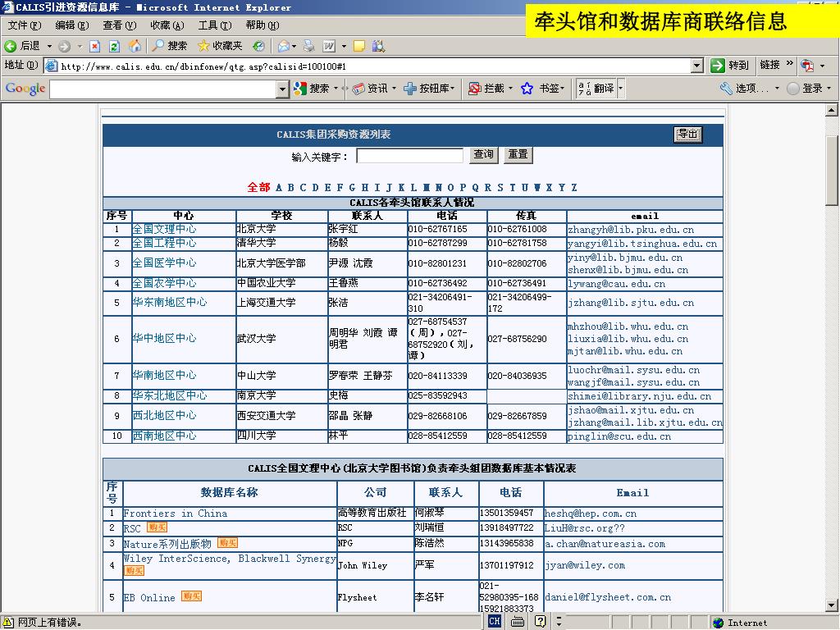The image size is (840, 630).
Task: Click the page error warning icon in status bar
Action: [x=8, y=623]
